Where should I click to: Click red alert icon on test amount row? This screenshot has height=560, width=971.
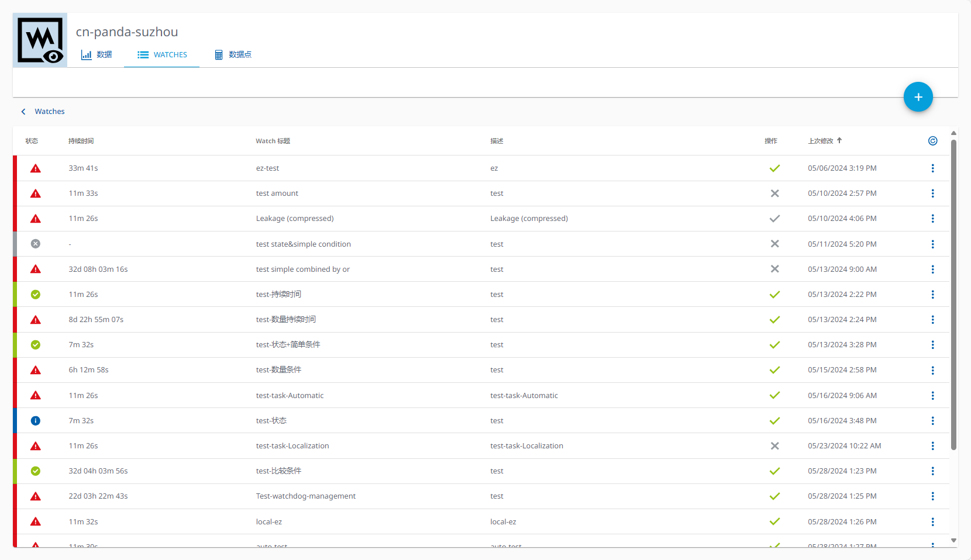(36, 193)
